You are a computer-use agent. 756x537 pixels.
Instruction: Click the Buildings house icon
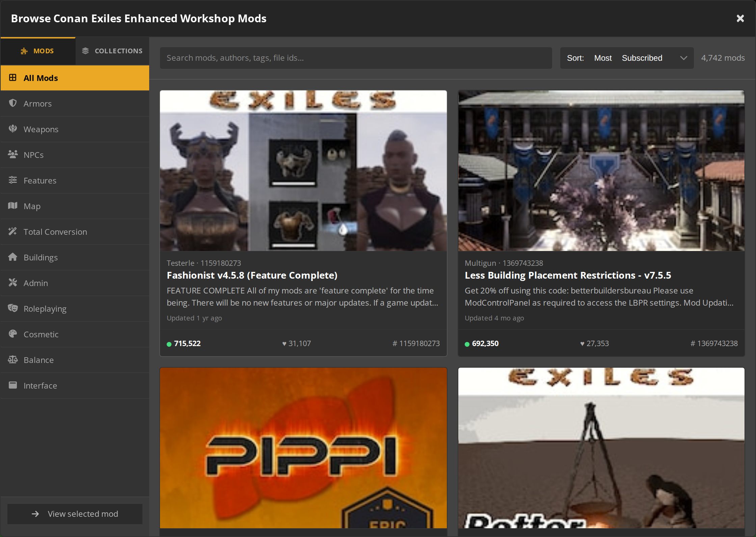tap(13, 257)
